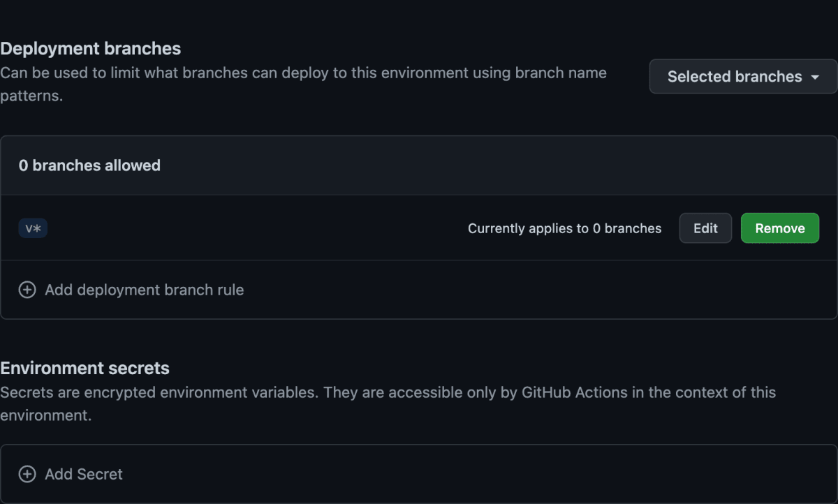Choose the Add Secret label
Viewport: 838px width, 504px height.
tap(84, 474)
